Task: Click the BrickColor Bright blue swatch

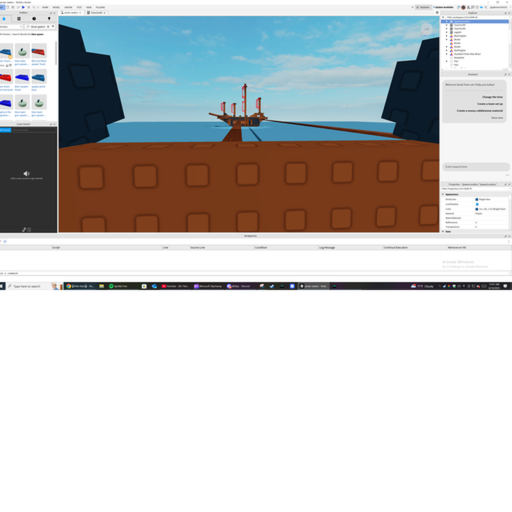Action: click(477, 199)
